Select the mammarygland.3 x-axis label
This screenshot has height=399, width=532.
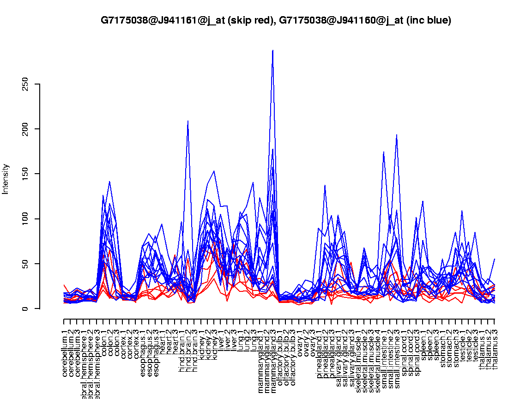coord(273,358)
